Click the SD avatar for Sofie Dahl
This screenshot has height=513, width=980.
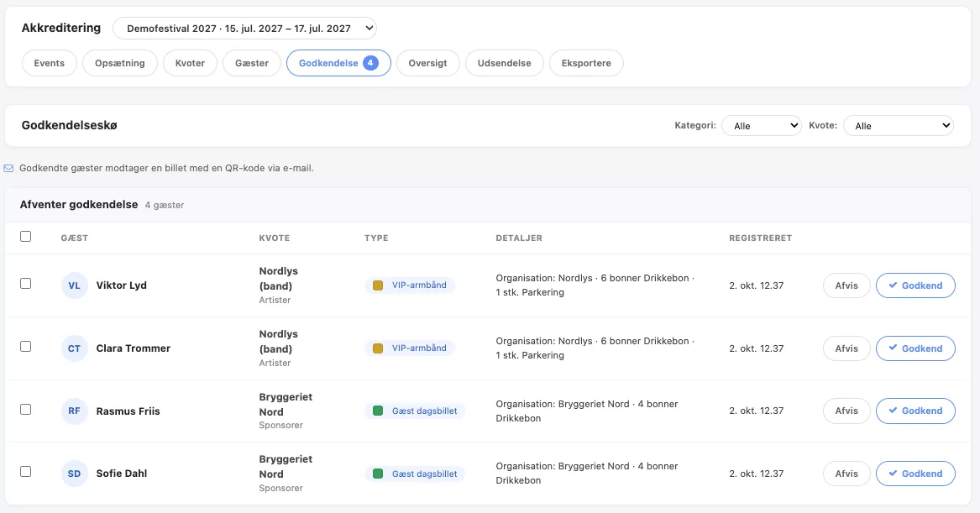click(75, 474)
